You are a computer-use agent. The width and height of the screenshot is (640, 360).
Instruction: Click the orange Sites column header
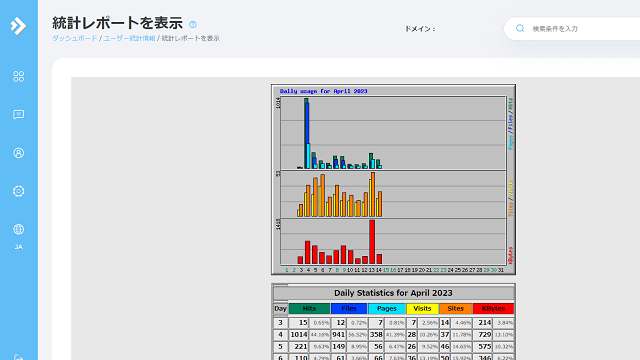(x=456, y=309)
